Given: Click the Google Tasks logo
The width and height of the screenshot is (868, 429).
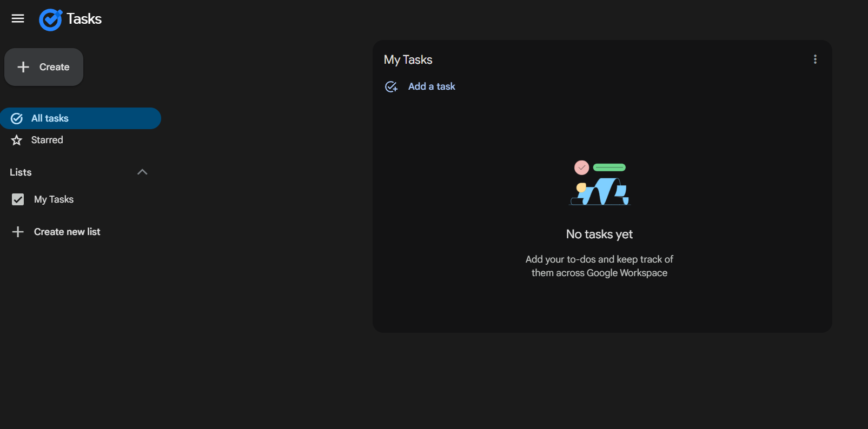Looking at the screenshot, I should [x=51, y=19].
